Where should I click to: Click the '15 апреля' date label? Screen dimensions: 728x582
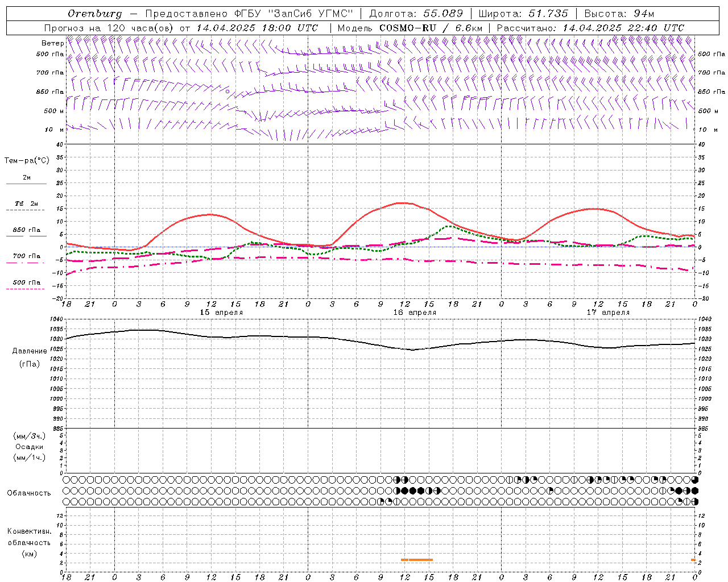(x=221, y=313)
